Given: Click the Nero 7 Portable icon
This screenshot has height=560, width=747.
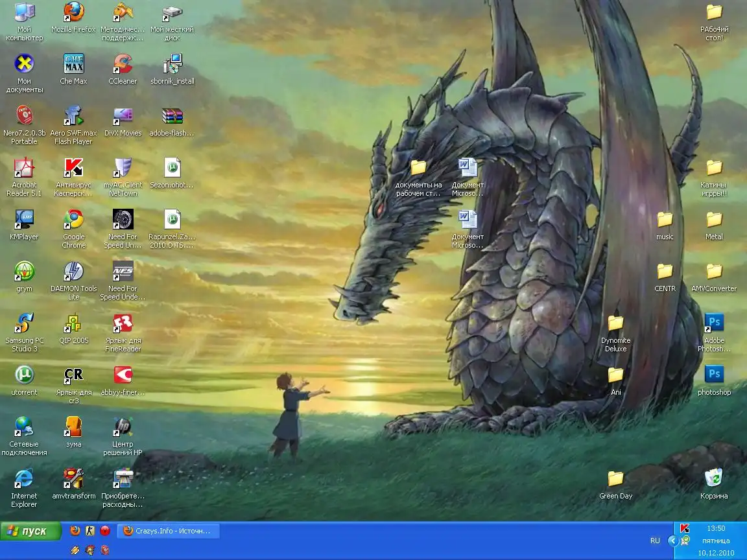Looking at the screenshot, I should [x=24, y=116].
